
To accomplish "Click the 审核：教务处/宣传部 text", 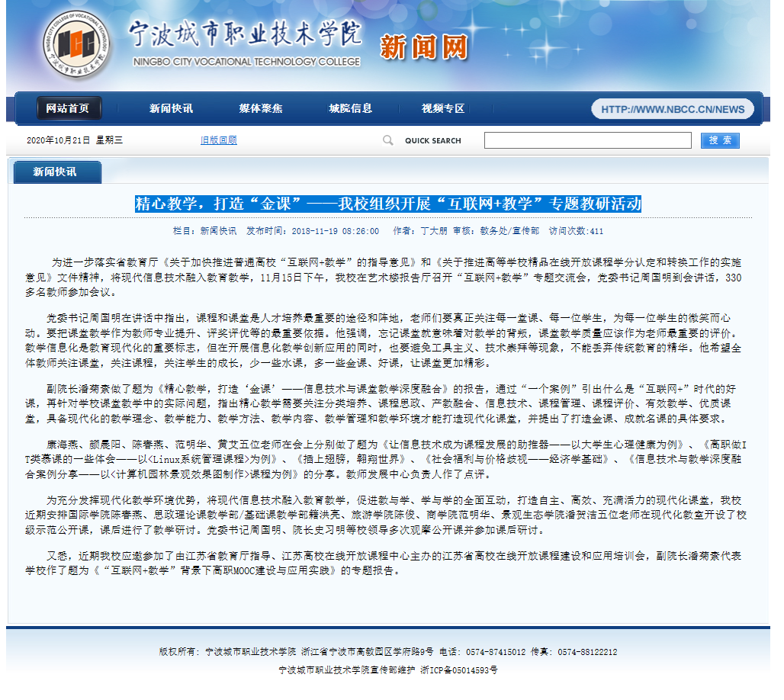I will [x=496, y=231].
